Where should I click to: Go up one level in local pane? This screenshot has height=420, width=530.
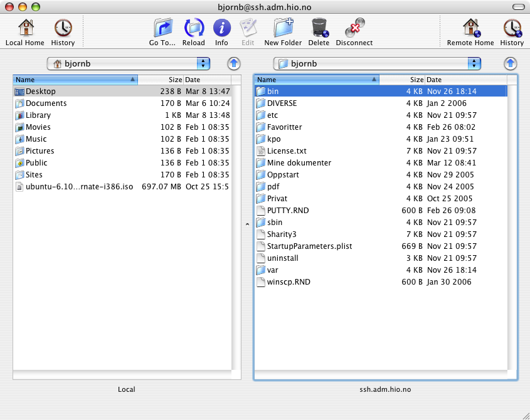[233, 63]
